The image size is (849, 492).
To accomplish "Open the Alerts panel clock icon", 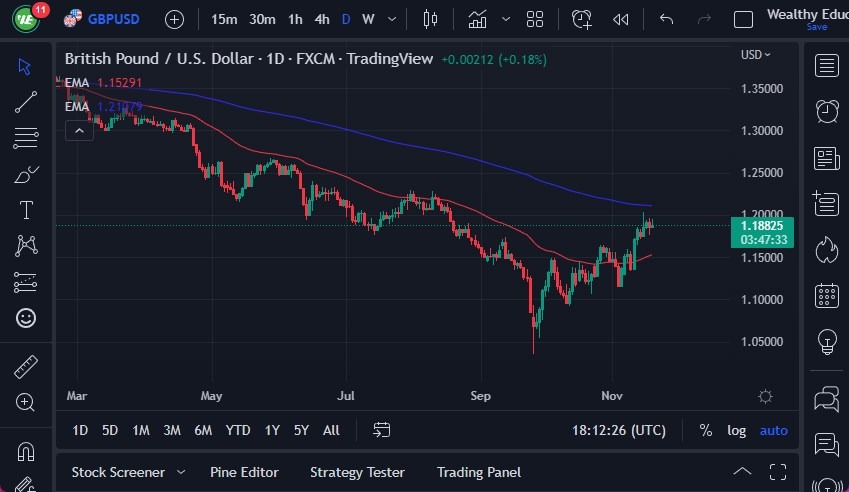I will (826, 111).
